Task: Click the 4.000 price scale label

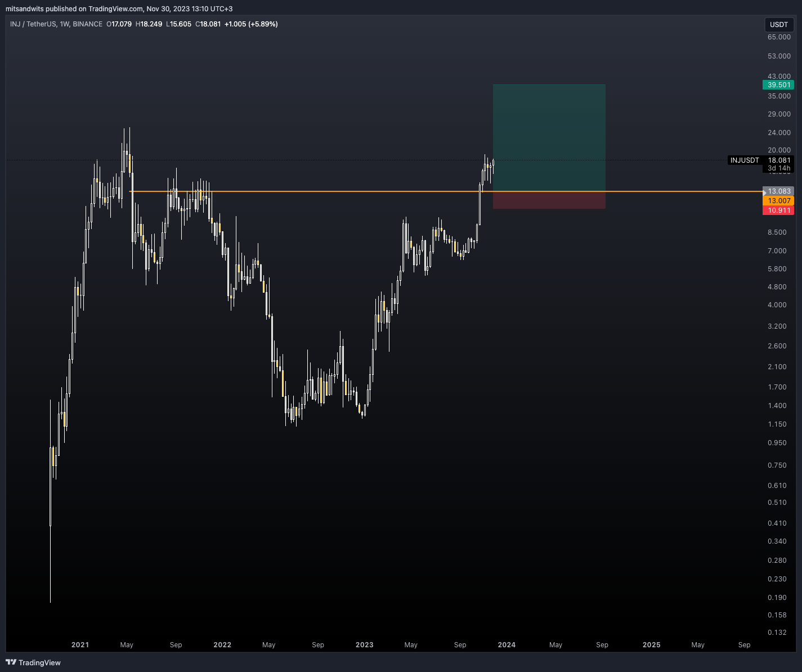Action: 777,305
